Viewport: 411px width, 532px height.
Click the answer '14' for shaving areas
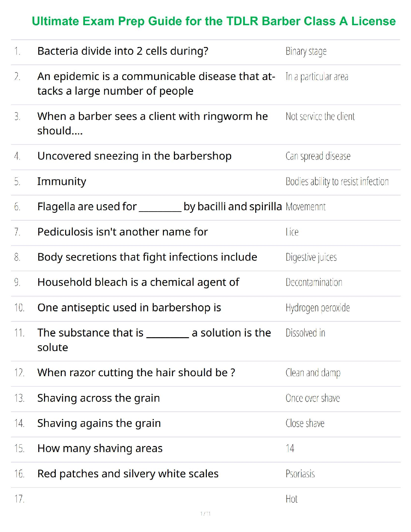click(x=290, y=448)
